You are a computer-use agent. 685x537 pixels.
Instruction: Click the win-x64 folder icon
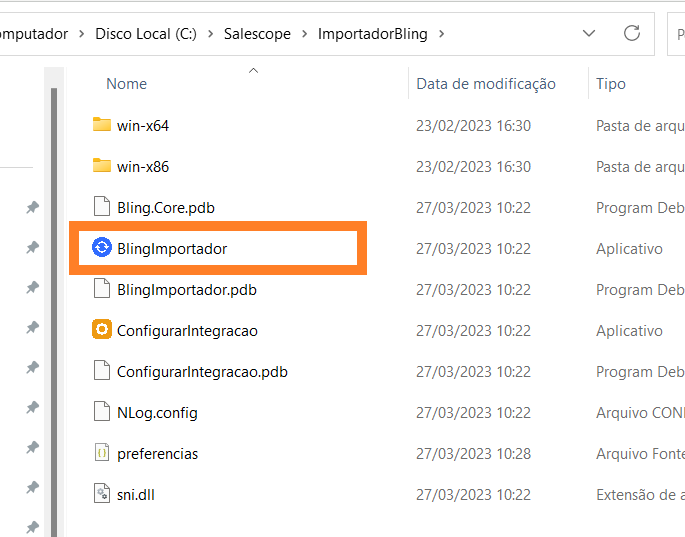(102, 125)
